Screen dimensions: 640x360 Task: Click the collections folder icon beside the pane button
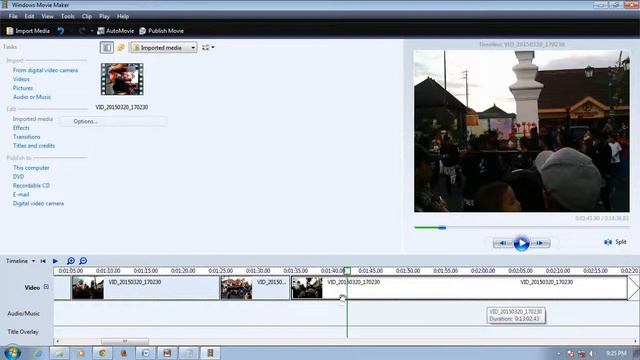click(121, 48)
